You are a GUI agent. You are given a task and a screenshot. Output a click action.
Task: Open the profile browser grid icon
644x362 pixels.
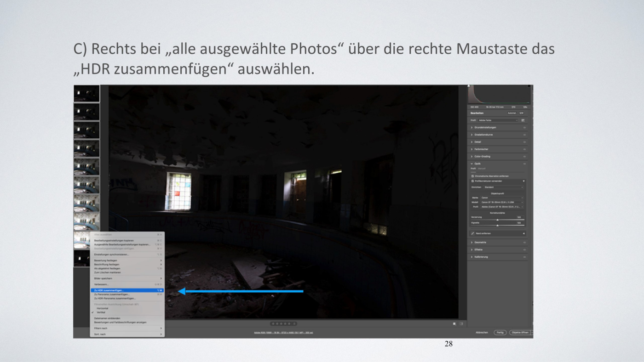[x=523, y=120]
